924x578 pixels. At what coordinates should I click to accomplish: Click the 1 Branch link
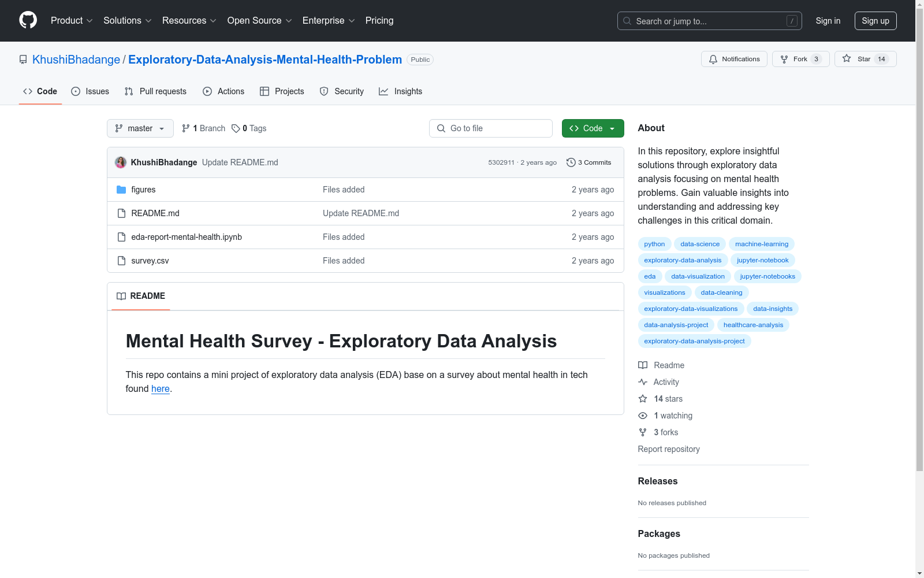click(x=203, y=128)
